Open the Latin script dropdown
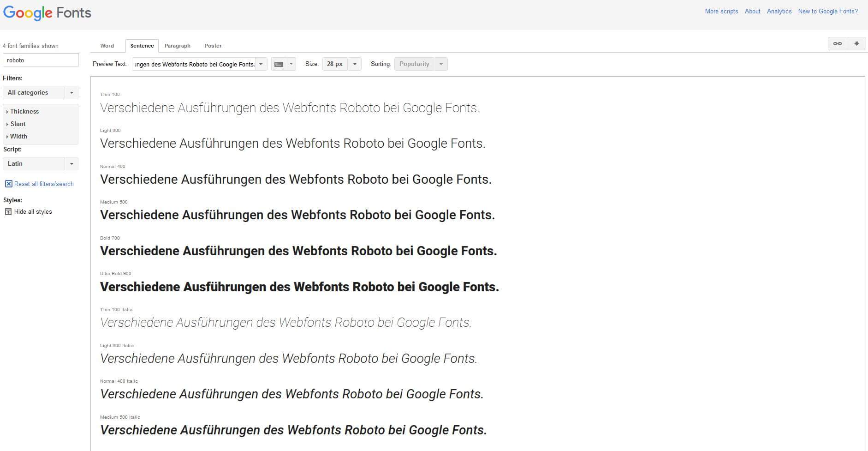The image size is (868, 451). coord(41,163)
